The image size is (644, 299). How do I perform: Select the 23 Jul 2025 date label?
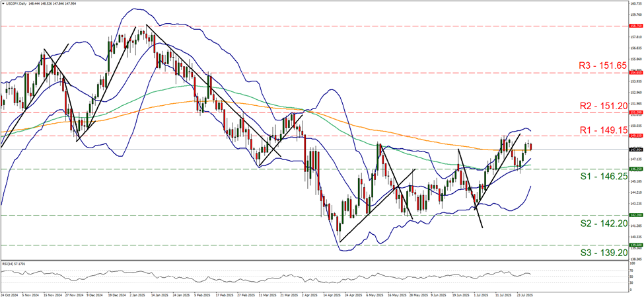pos(526,295)
